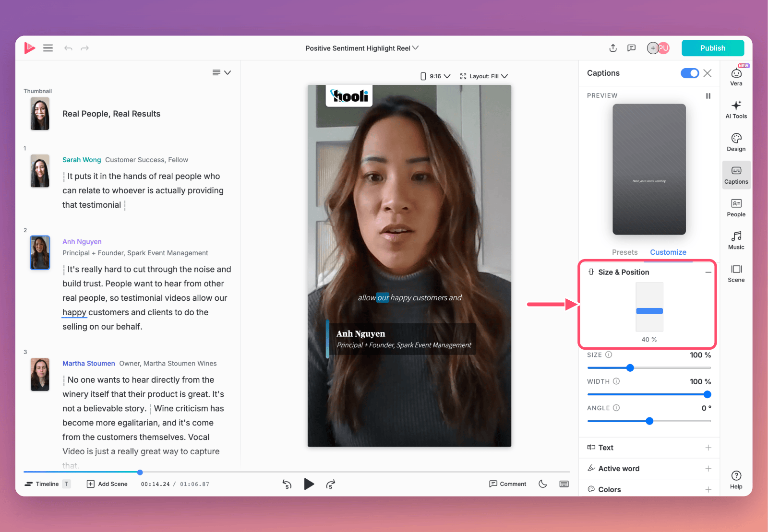Switch to the Presets tab
Image resolution: width=768 pixels, height=532 pixels.
point(624,252)
